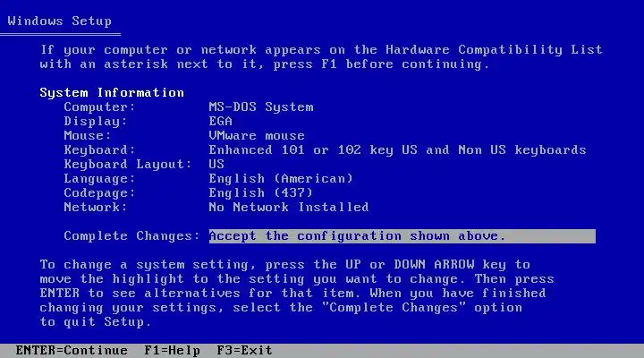Click the No Network Installed value

tap(289, 207)
